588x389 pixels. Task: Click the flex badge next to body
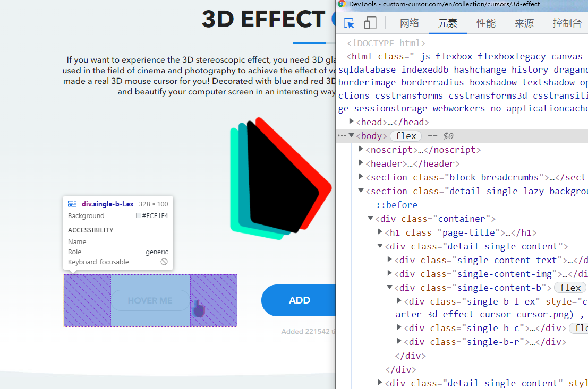click(x=406, y=136)
